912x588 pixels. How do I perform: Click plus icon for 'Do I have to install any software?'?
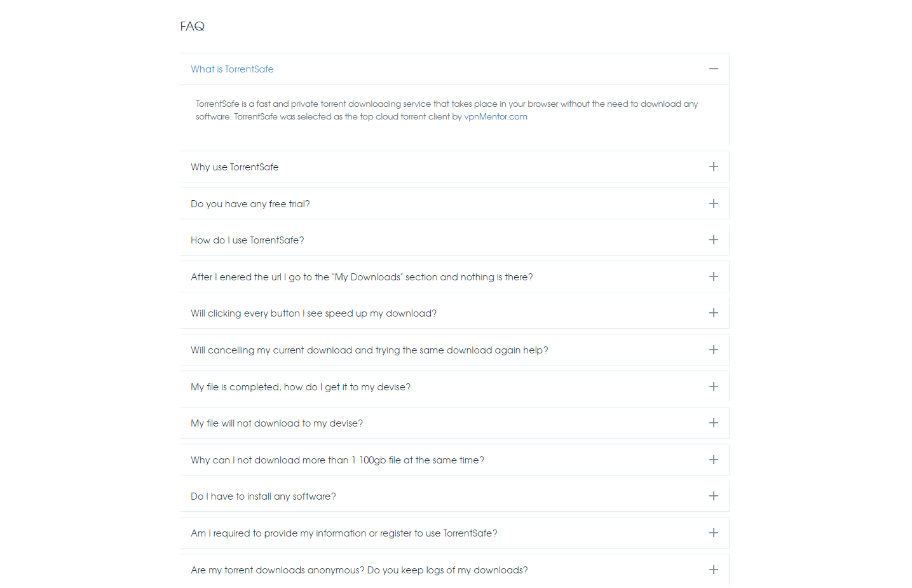click(x=713, y=496)
